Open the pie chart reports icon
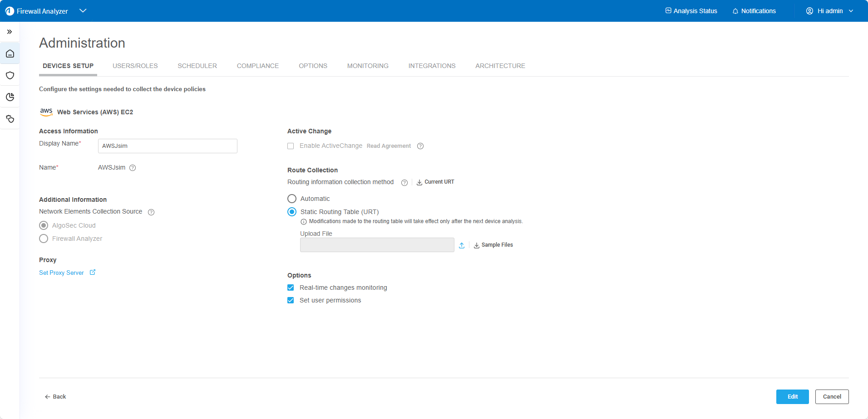The image size is (868, 419). click(x=10, y=97)
